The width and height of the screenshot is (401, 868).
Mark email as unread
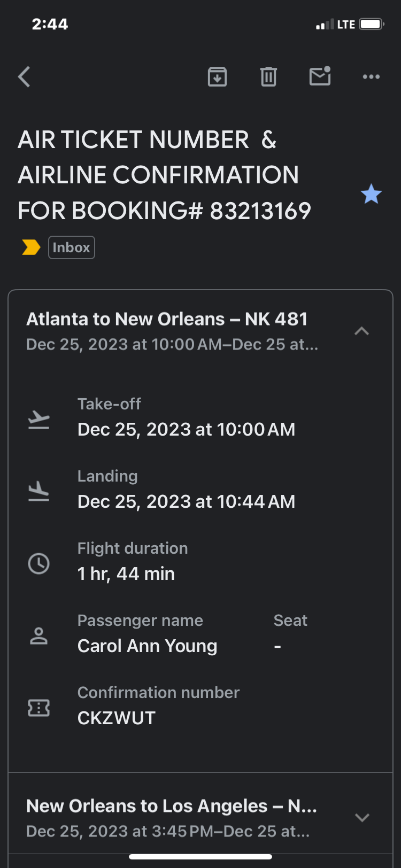tap(320, 76)
